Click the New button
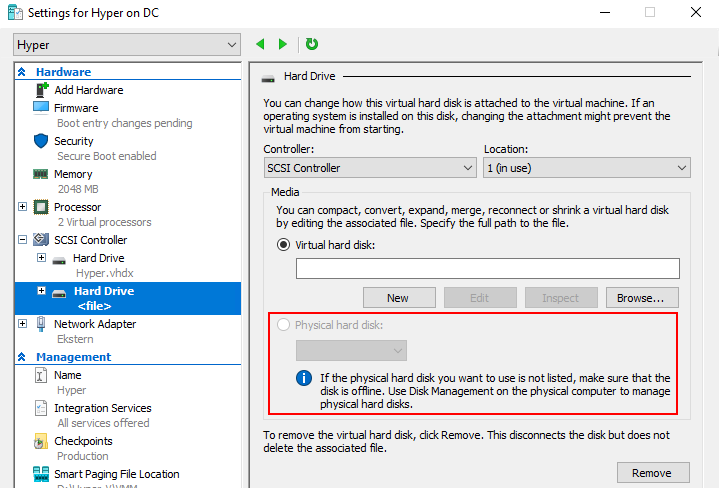 point(398,297)
